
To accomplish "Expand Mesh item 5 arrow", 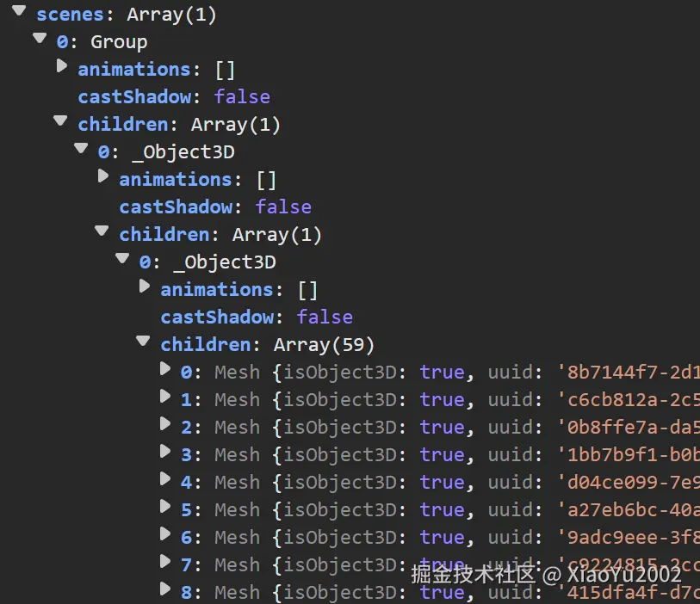I will [x=165, y=507].
